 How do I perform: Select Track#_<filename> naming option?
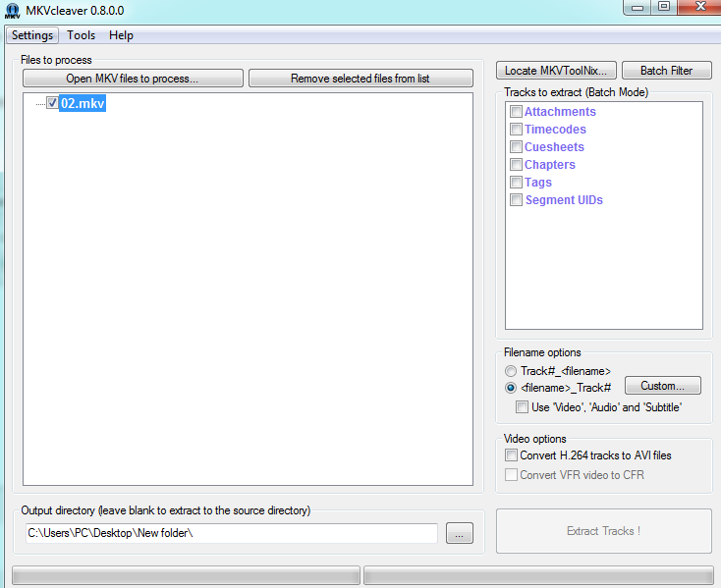click(511, 371)
